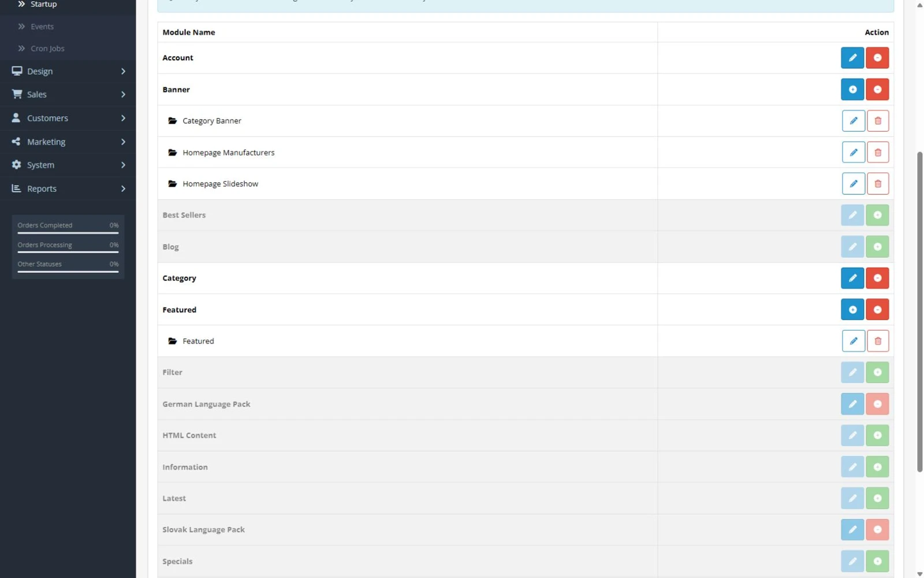Click the disabled edit icon for Best Sellers
The height and width of the screenshot is (578, 924).
coord(852,215)
